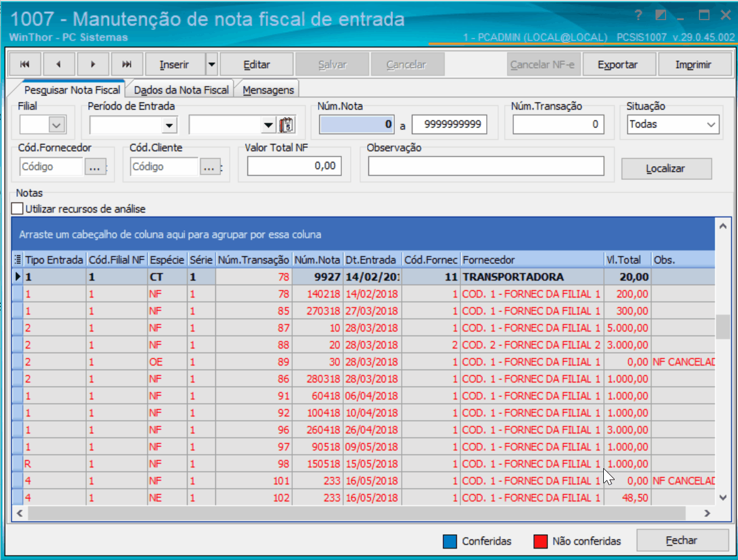Viewport: 738px width, 560px height.
Task: Sort by Fornecedor column header
Action: coord(532,259)
